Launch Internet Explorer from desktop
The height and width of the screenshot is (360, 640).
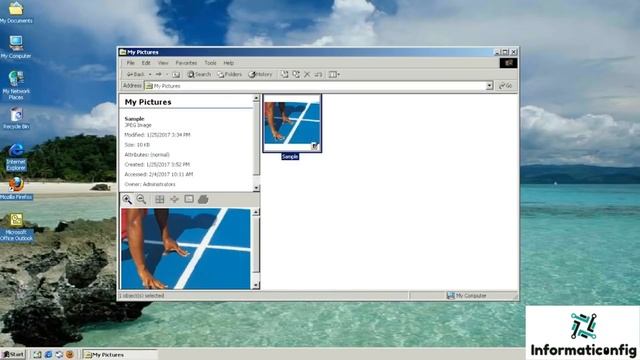click(16, 157)
